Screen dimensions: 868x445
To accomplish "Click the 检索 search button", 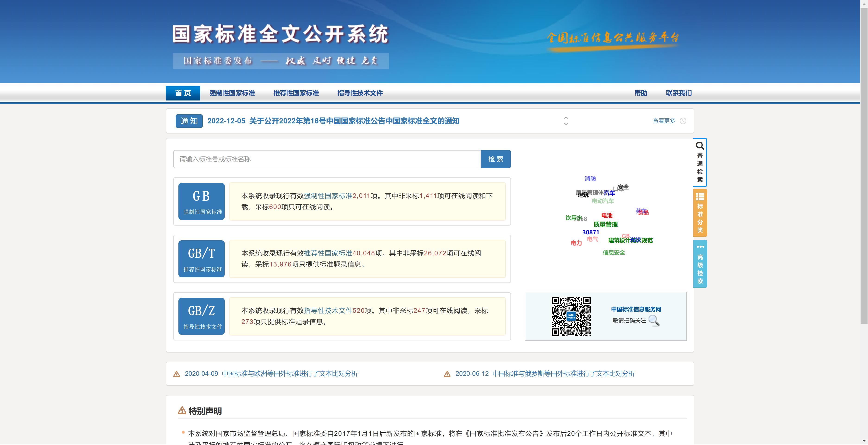I will [x=495, y=159].
